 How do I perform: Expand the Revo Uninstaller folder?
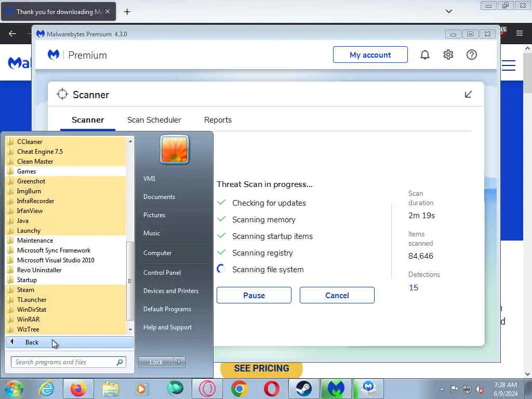click(x=66, y=270)
